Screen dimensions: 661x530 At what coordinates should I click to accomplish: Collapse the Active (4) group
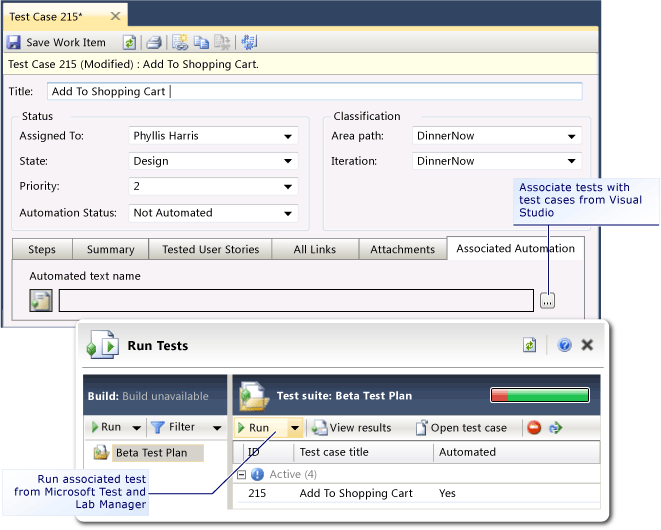coord(242,475)
